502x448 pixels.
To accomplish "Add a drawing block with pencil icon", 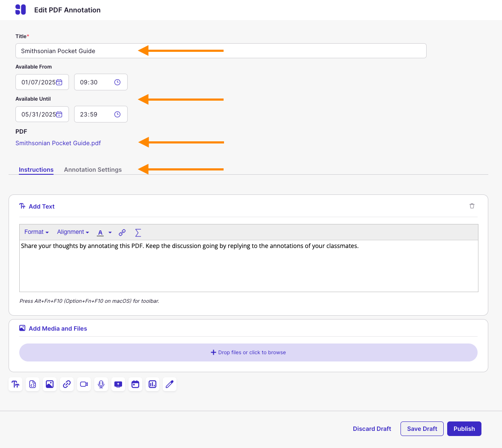I will click(x=170, y=384).
